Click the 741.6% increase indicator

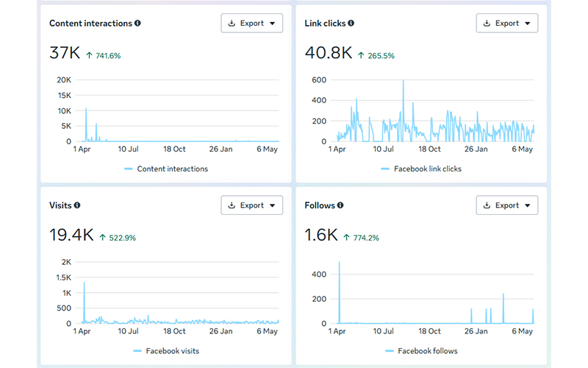point(104,56)
